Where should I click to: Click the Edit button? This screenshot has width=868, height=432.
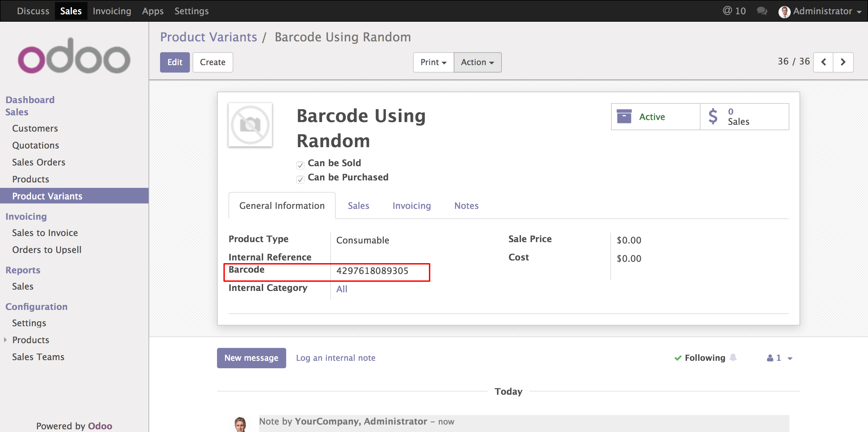175,62
